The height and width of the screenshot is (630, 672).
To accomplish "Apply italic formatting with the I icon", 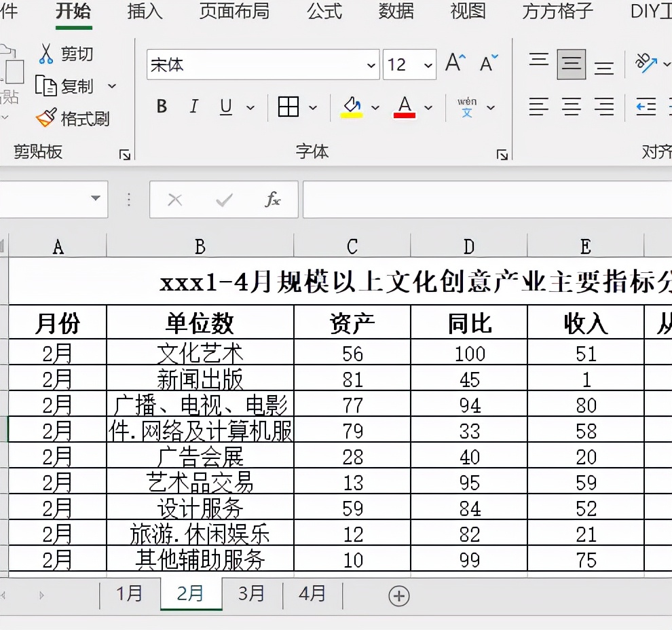I will pyautogui.click(x=193, y=106).
